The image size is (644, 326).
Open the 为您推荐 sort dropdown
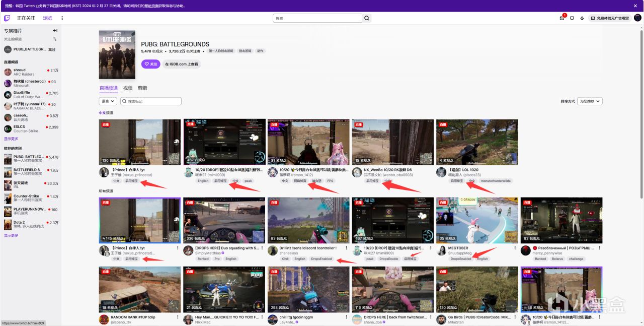[x=590, y=101]
